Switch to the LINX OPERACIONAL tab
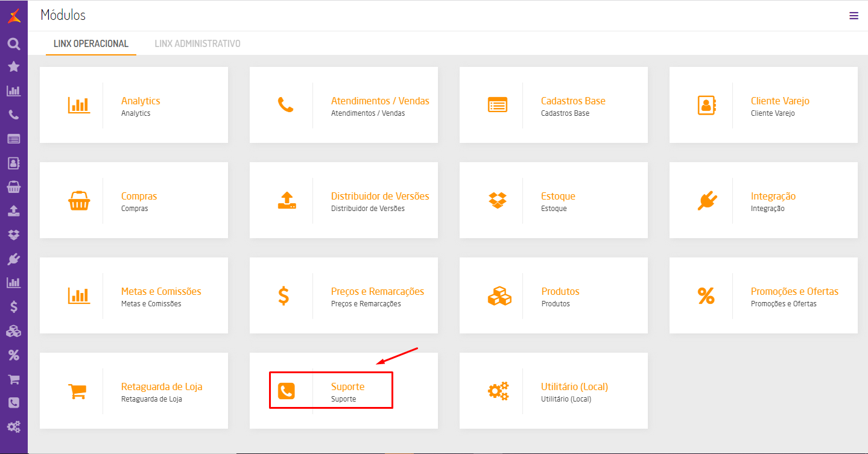This screenshot has width=868, height=454. point(91,43)
